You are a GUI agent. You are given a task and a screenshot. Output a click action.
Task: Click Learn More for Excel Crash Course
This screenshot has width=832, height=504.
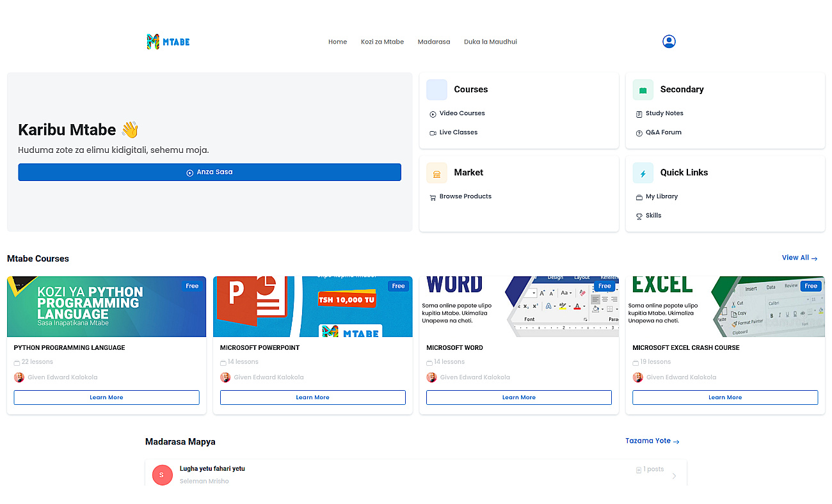coord(724,397)
